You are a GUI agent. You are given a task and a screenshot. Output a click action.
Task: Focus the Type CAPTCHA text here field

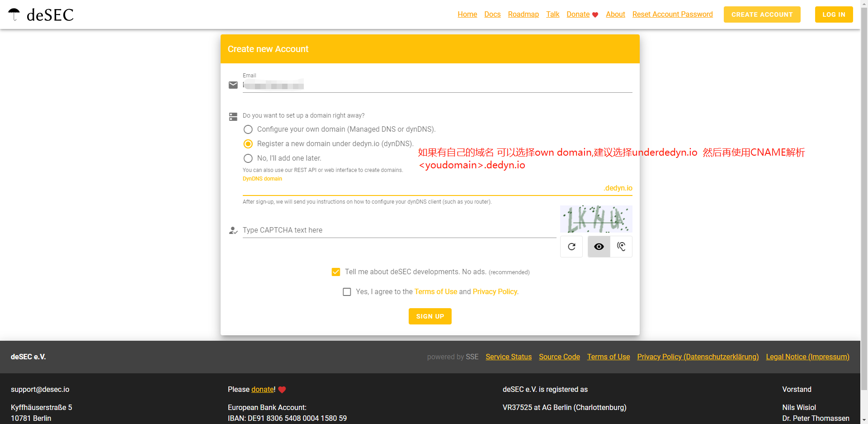tap(399, 230)
